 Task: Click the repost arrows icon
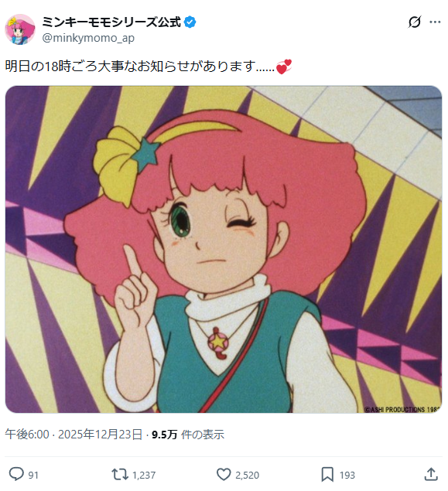coord(120,475)
